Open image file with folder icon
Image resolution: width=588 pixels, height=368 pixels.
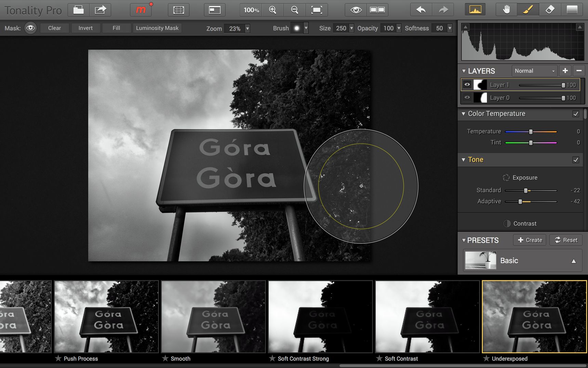(x=79, y=10)
